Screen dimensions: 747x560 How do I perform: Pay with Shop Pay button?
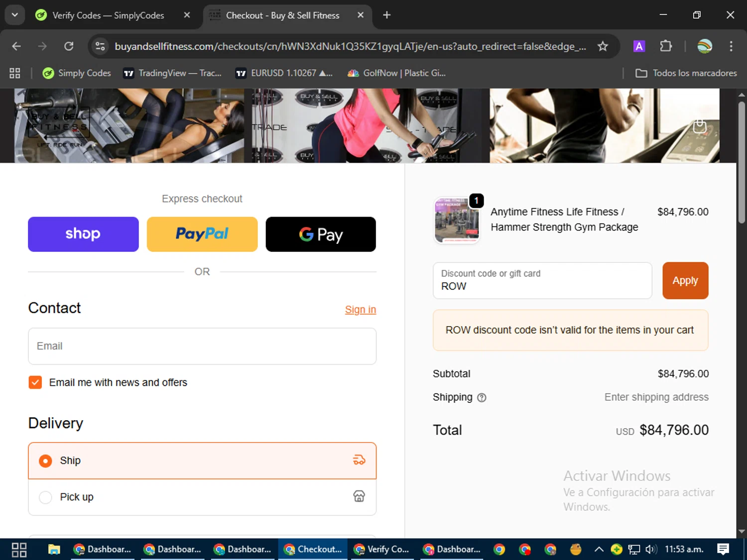click(x=83, y=234)
